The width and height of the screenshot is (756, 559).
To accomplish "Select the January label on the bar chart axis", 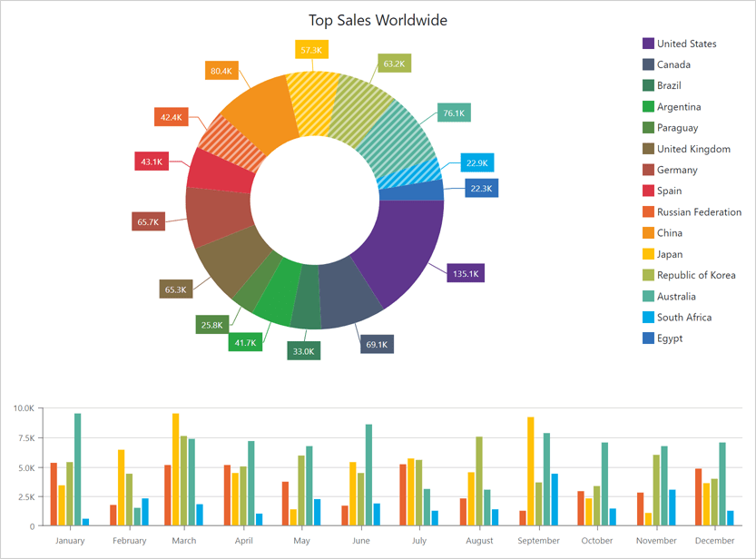I will coord(70,540).
